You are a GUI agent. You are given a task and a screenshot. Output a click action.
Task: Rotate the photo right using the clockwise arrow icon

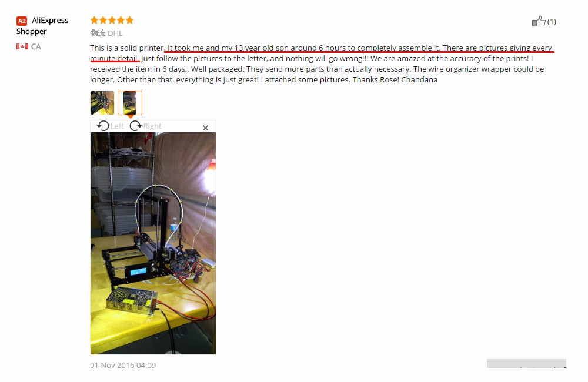tap(135, 126)
